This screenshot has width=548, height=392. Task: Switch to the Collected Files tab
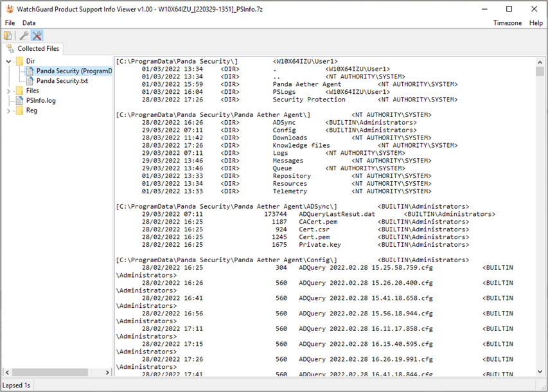point(34,48)
